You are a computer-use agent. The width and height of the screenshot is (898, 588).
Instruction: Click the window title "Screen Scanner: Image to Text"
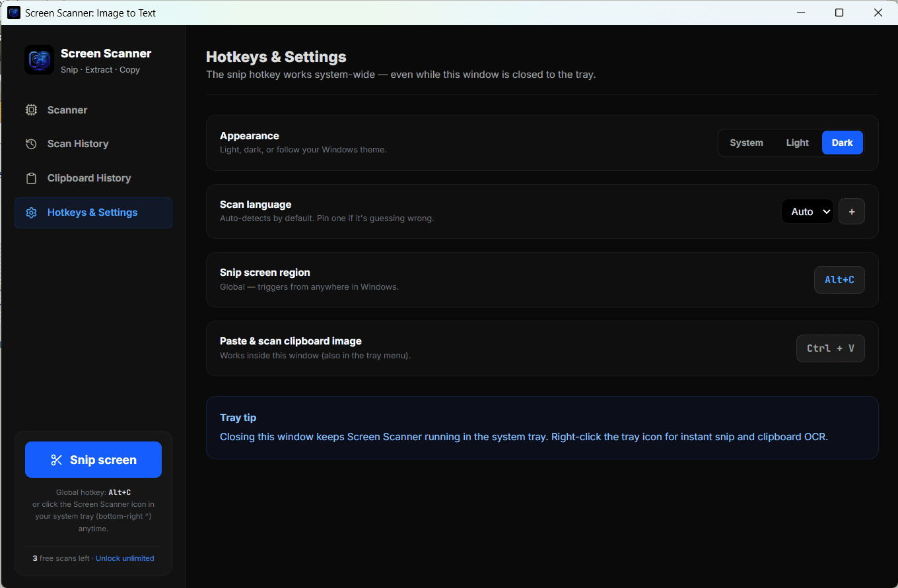click(90, 13)
